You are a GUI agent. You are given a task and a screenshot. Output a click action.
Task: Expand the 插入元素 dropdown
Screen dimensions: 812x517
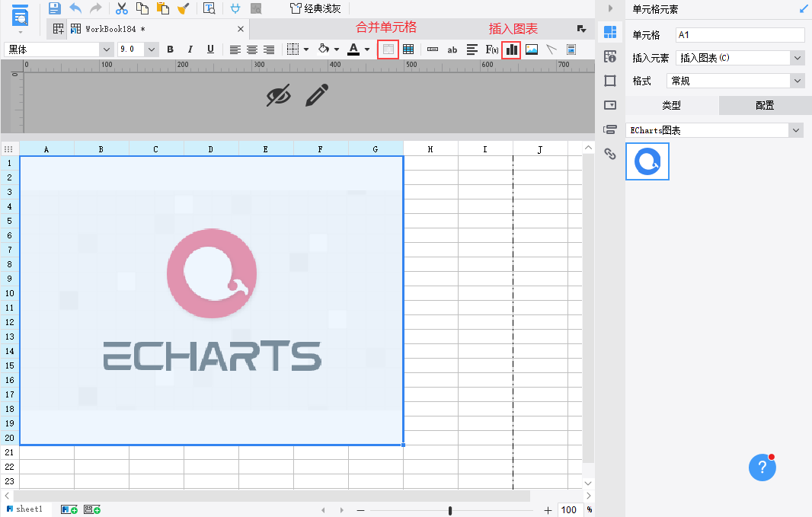coord(797,58)
